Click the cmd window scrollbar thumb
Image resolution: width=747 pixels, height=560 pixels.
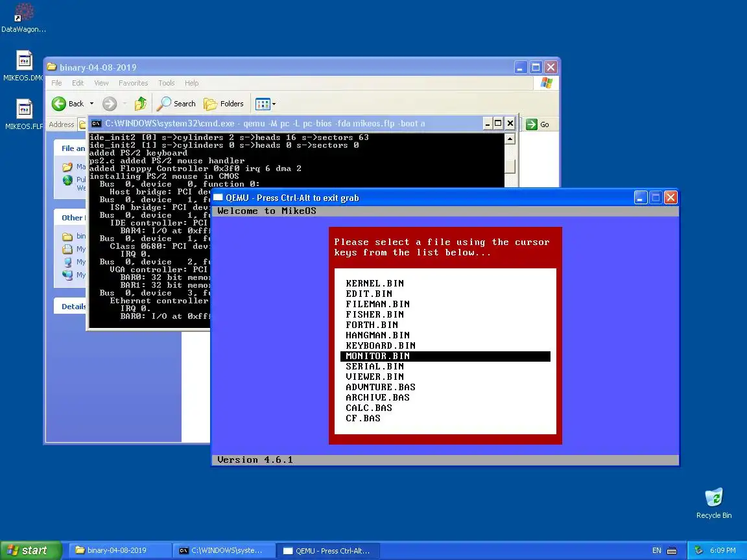point(510,166)
